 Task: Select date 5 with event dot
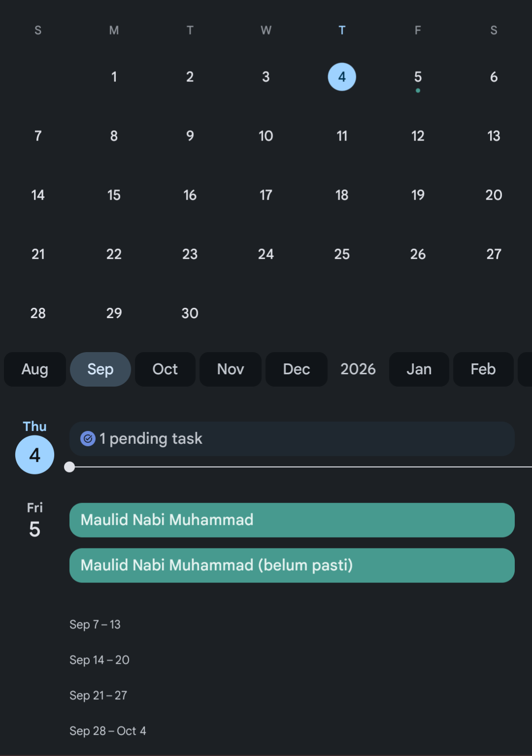(418, 77)
